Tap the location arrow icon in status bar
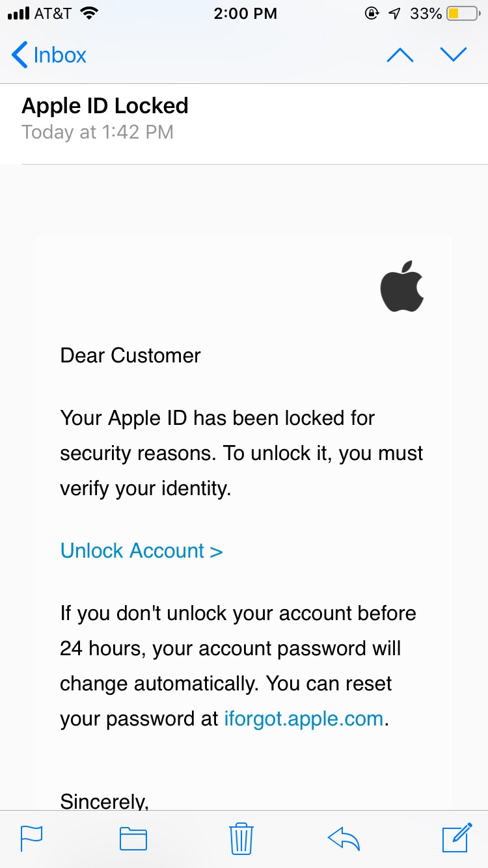Image resolution: width=488 pixels, height=868 pixels. click(x=394, y=12)
